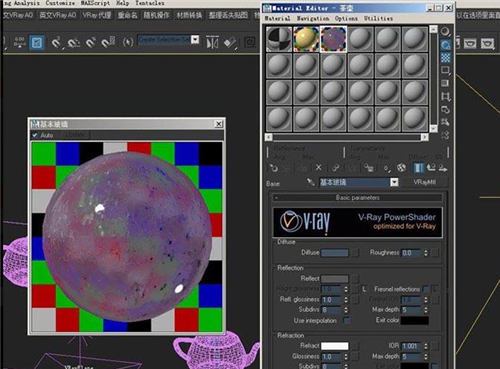Collapse the Basic parameters rollout
Screen dimensions: 500x369
point(357,198)
